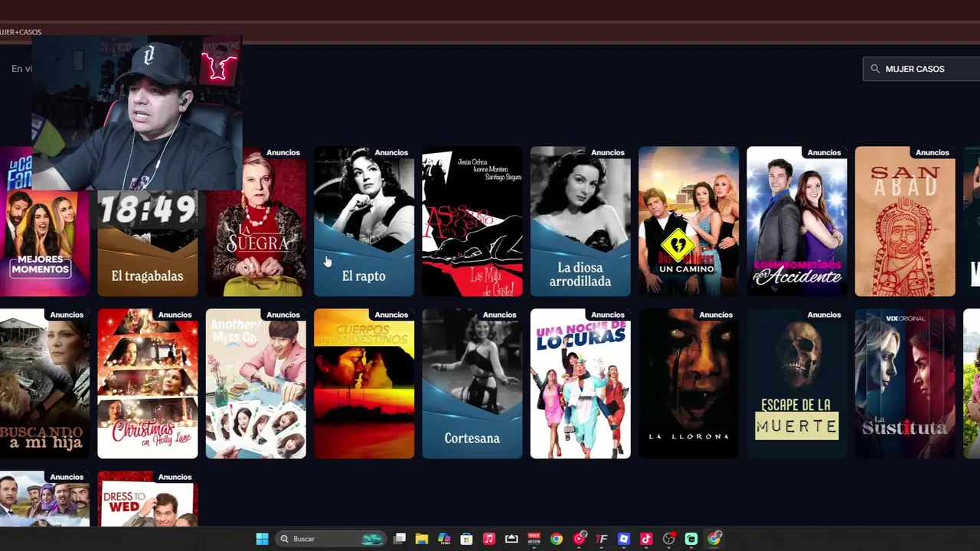
Task: Open Buscando a mi hija poster
Action: click(x=44, y=384)
